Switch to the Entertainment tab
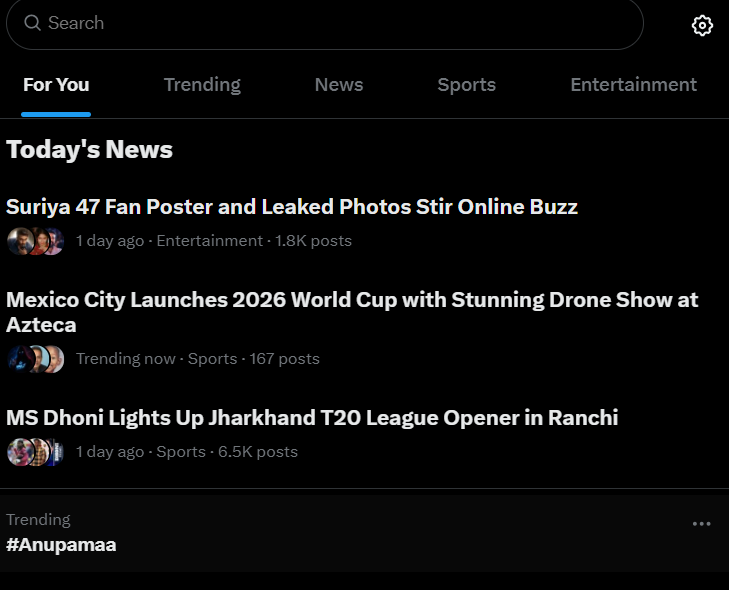The height and width of the screenshot is (590, 729). [x=633, y=85]
